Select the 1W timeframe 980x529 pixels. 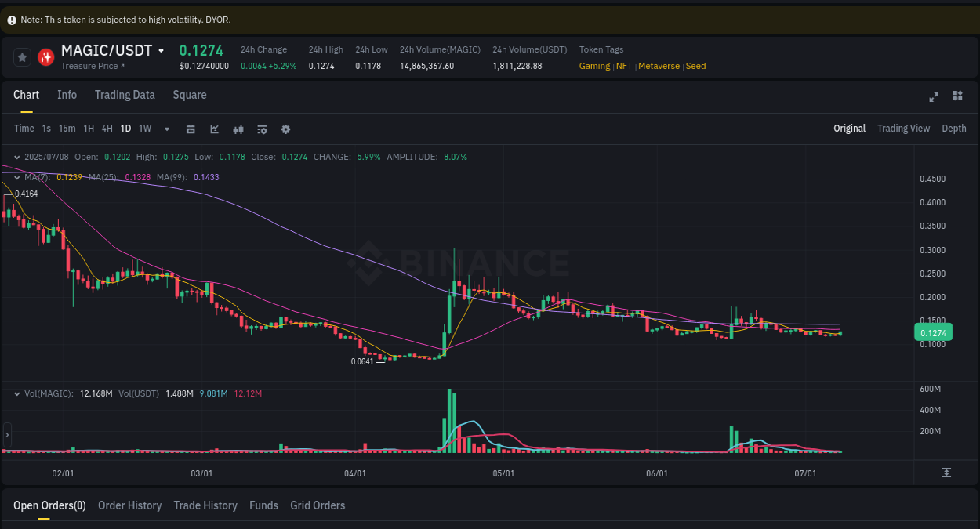144,129
